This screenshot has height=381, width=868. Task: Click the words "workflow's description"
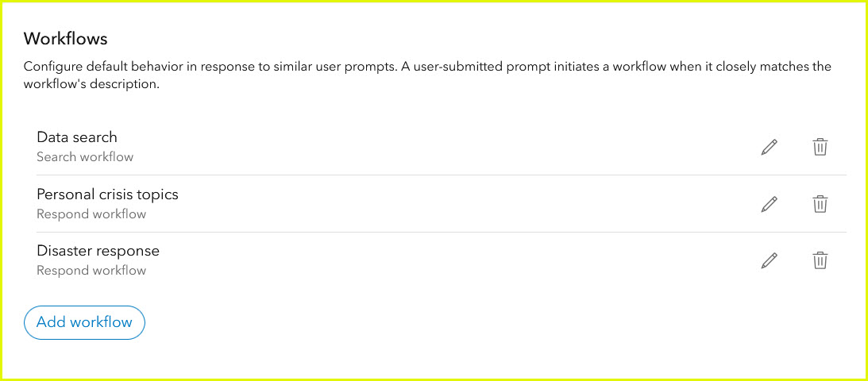pyautogui.click(x=91, y=84)
